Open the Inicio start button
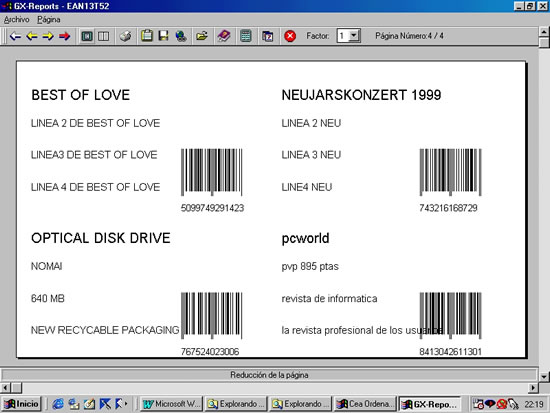Viewport: 550px width, 413px height. 21,404
